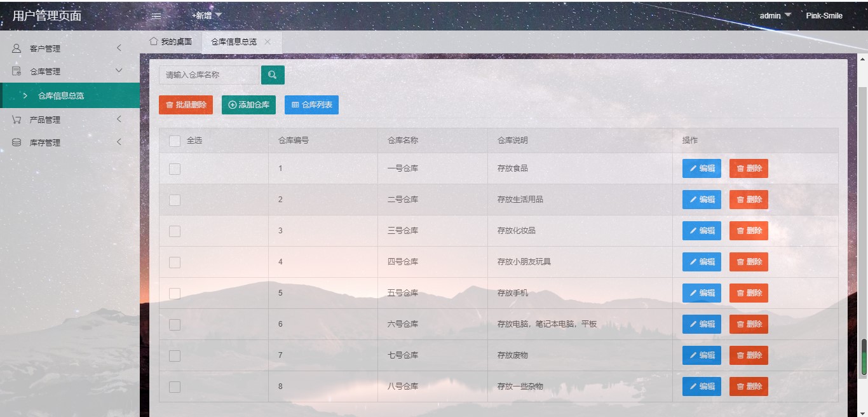
Task: Click 编辑 for the 一号仓库 row
Action: pyautogui.click(x=702, y=168)
